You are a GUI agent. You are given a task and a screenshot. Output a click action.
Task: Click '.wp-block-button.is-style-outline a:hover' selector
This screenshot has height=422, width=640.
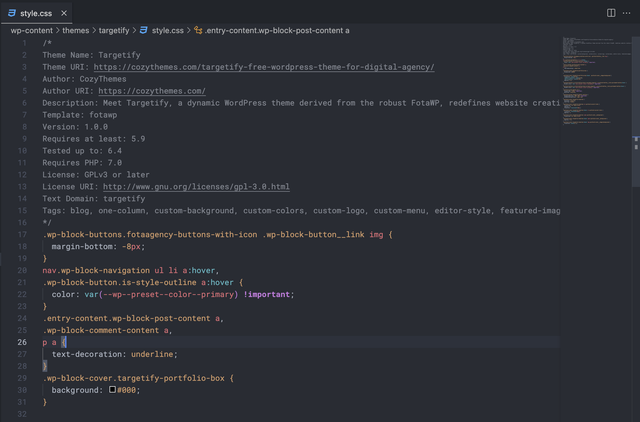pos(138,282)
